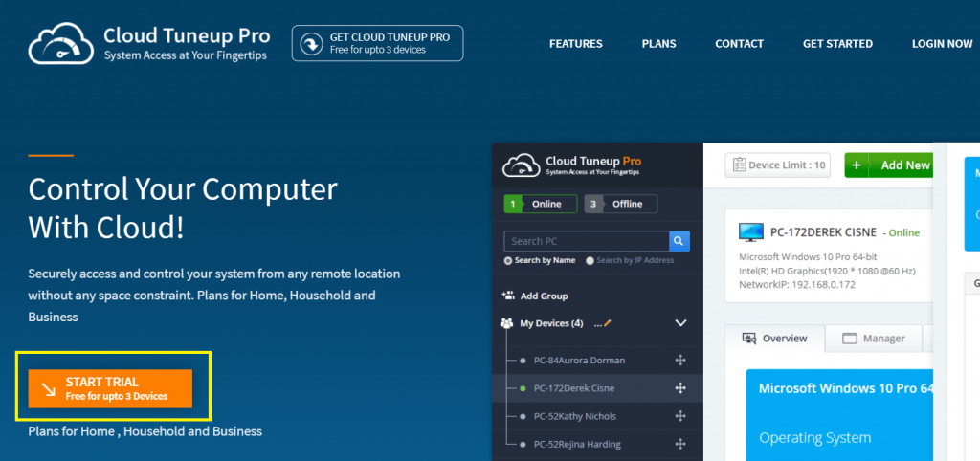Click the green Add New button

[888, 165]
